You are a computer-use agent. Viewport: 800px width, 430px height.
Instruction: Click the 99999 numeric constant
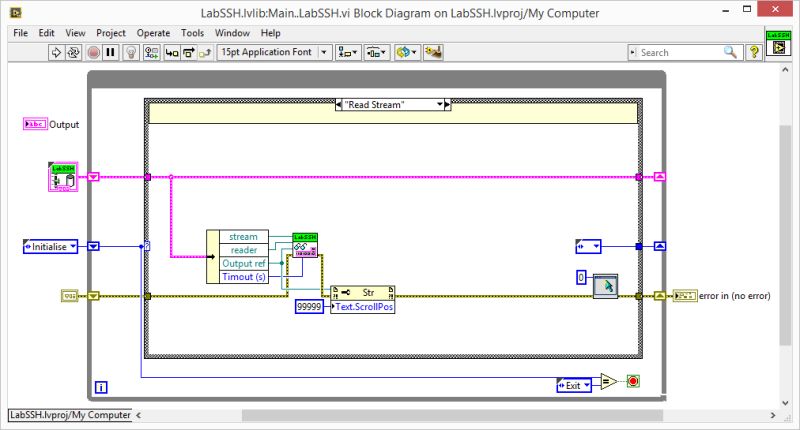pyautogui.click(x=309, y=307)
